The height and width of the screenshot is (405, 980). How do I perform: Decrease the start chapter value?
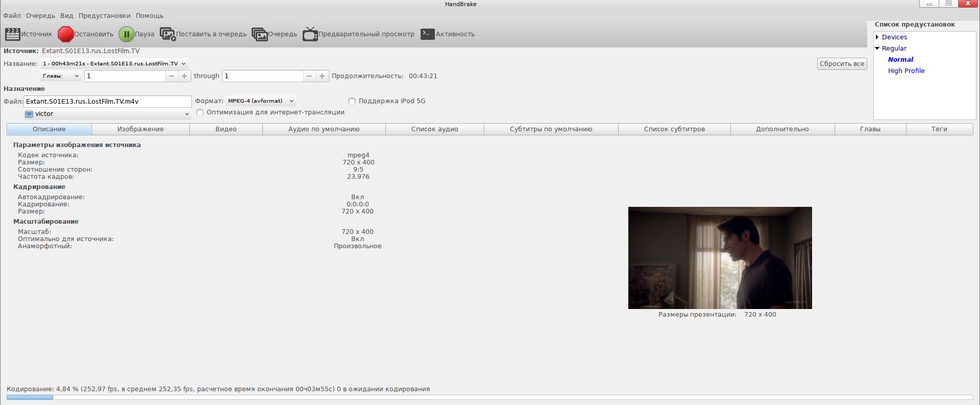[x=171, y=76]
